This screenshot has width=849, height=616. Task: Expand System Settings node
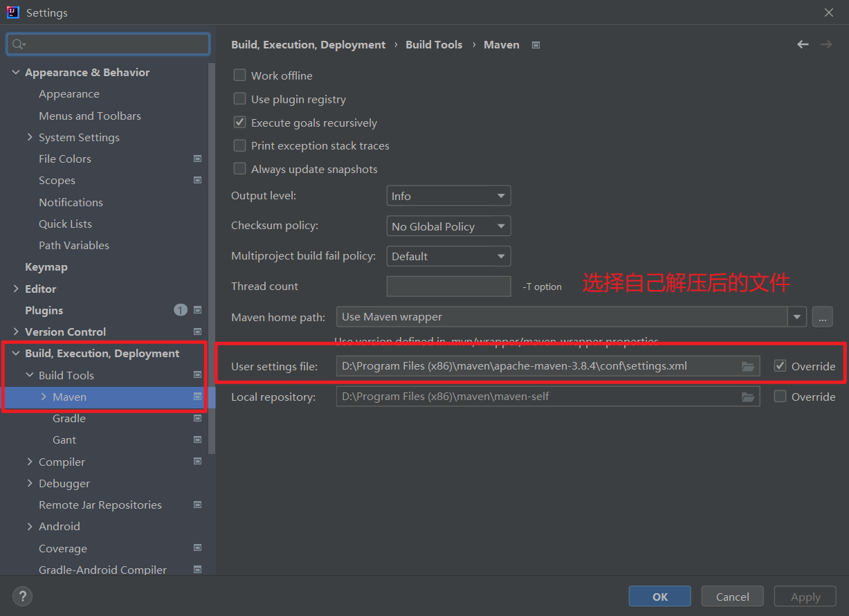(x=30, y=137)
